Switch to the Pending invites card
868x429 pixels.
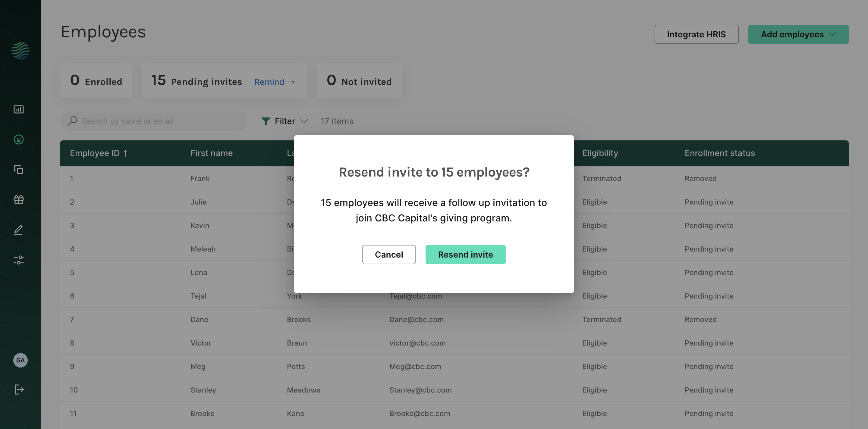(197, 81)
